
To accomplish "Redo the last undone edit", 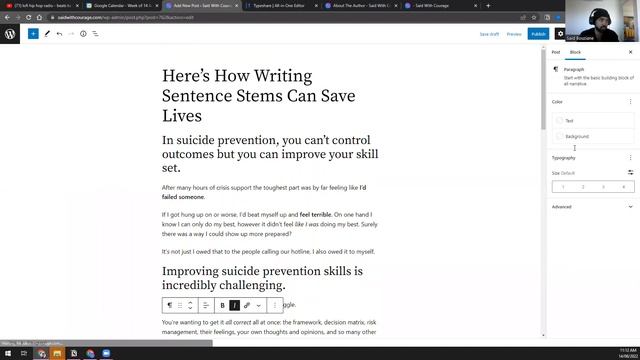I will tap(71, 34).
